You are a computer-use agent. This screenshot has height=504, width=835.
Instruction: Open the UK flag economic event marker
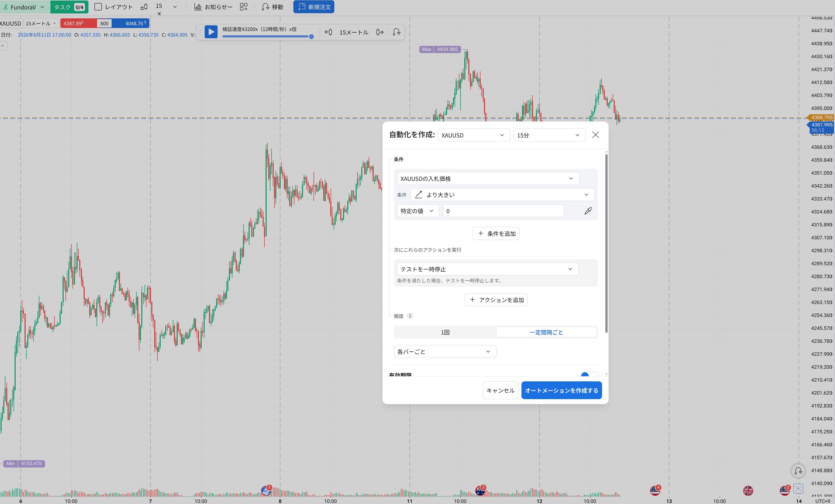pyautogui.click(x=748, y=491)
